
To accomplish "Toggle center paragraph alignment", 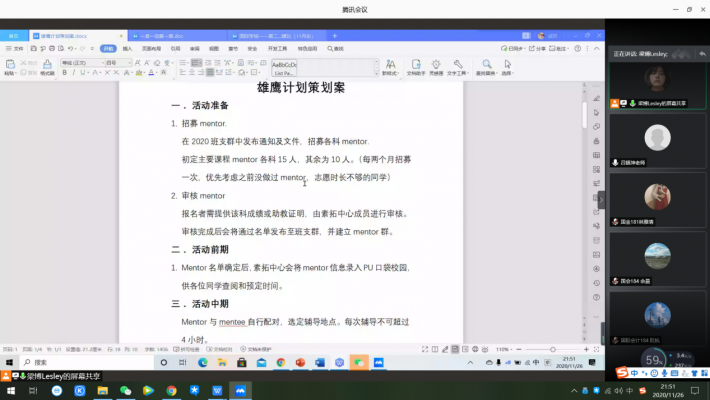I will [x=192, y=72].
